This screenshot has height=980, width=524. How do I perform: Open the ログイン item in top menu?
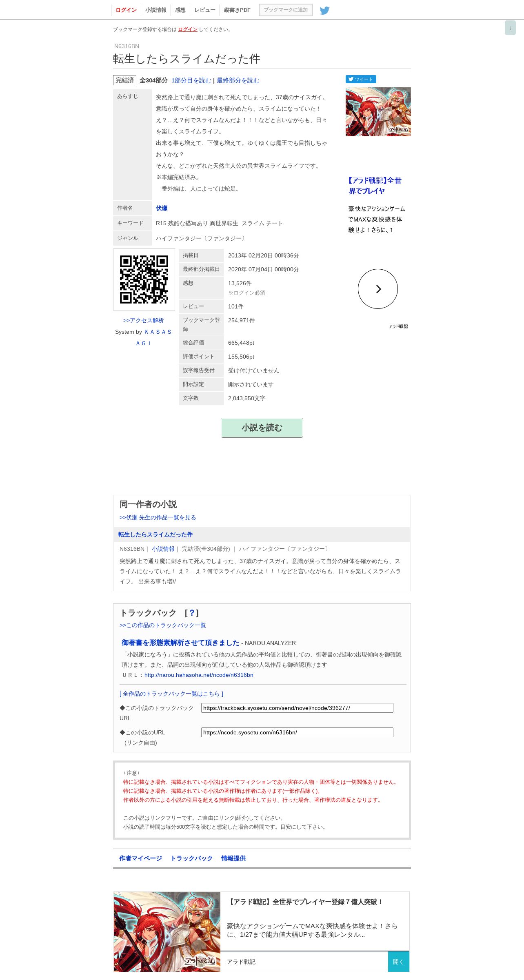coord(126,10)
